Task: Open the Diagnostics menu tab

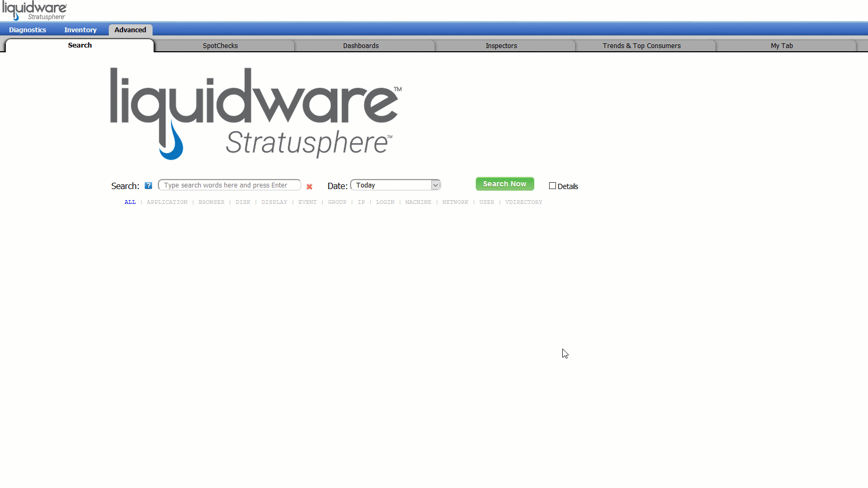Action: coord(27,30)
